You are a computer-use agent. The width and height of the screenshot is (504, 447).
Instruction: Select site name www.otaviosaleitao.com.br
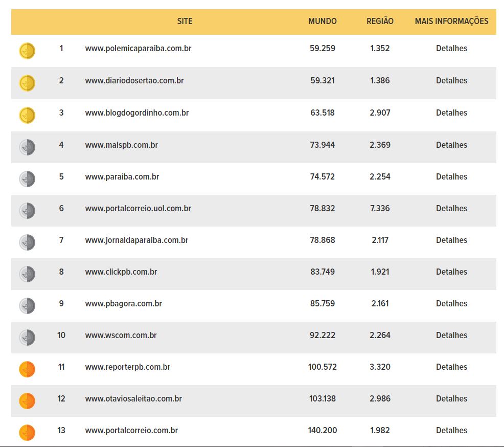[133, 399]
